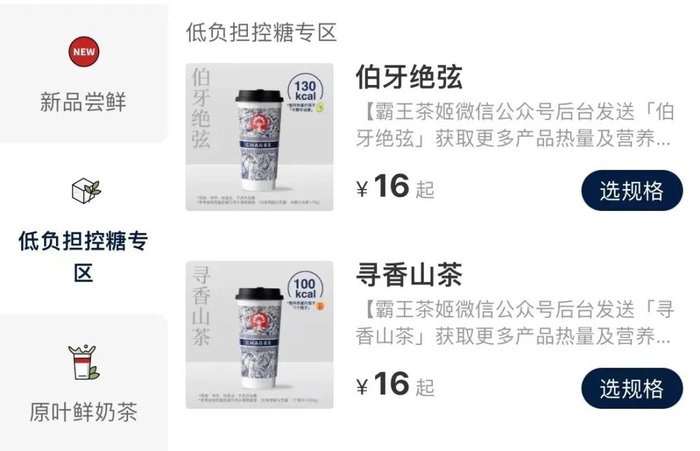Tap the 寻香山茶 product title
700x451 pixels.
[x=409, y=275]
